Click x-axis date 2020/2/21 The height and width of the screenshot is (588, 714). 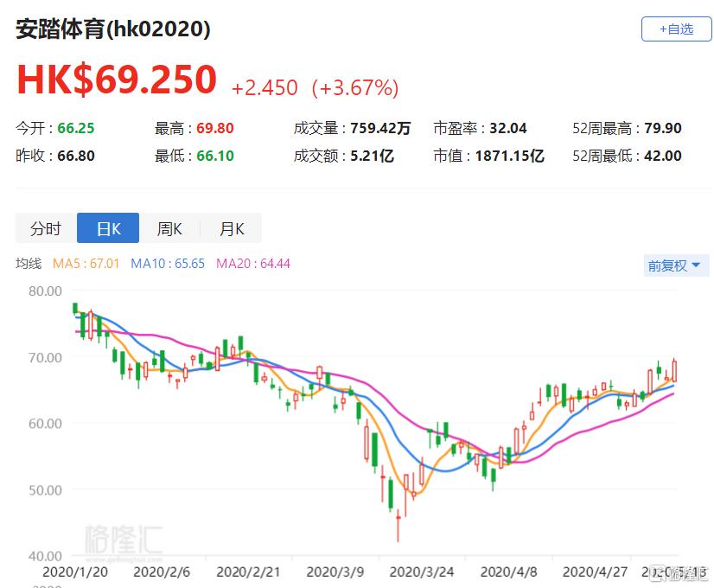coord(248,572)
